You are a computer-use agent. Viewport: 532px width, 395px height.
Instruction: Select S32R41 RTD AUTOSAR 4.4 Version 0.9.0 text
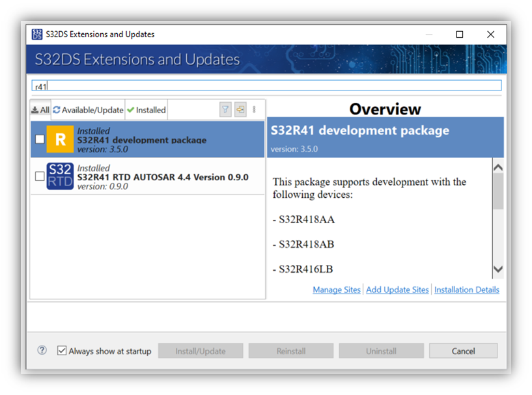click(163, 177)
